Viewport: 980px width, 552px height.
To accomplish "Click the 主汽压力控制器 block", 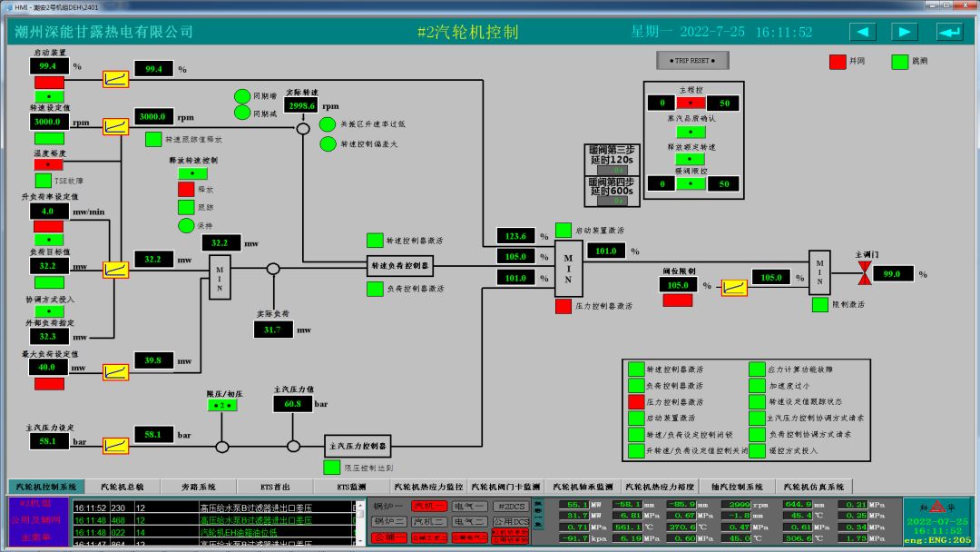I will point(358,446).
